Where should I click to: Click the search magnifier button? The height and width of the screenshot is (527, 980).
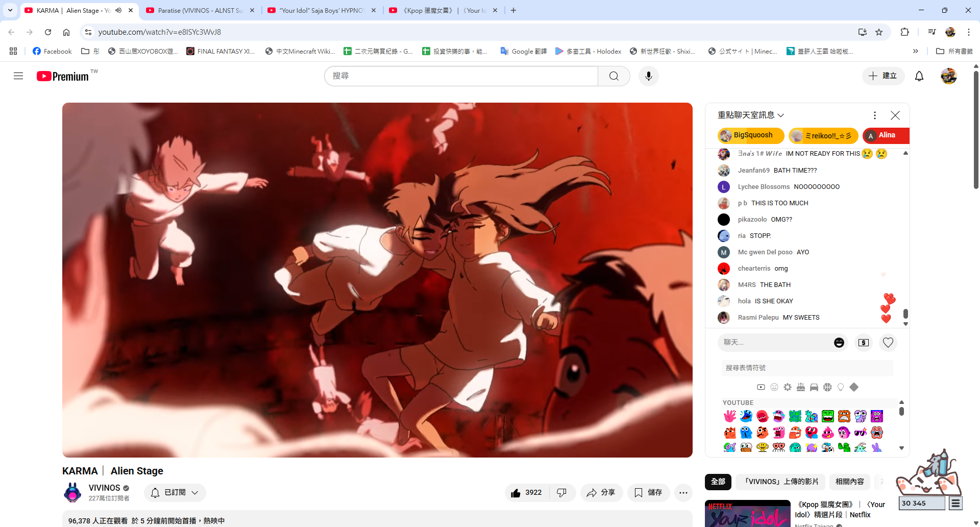point(614,76)
